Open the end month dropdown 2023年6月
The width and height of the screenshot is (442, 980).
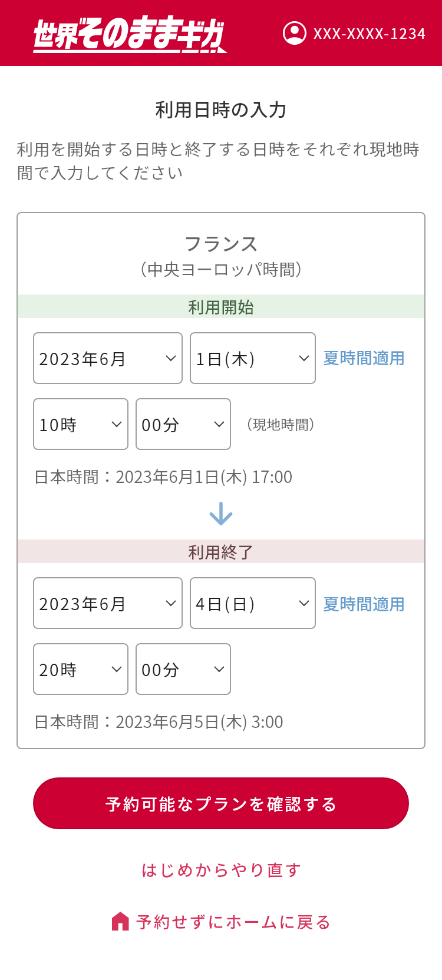tap(108, 603)
